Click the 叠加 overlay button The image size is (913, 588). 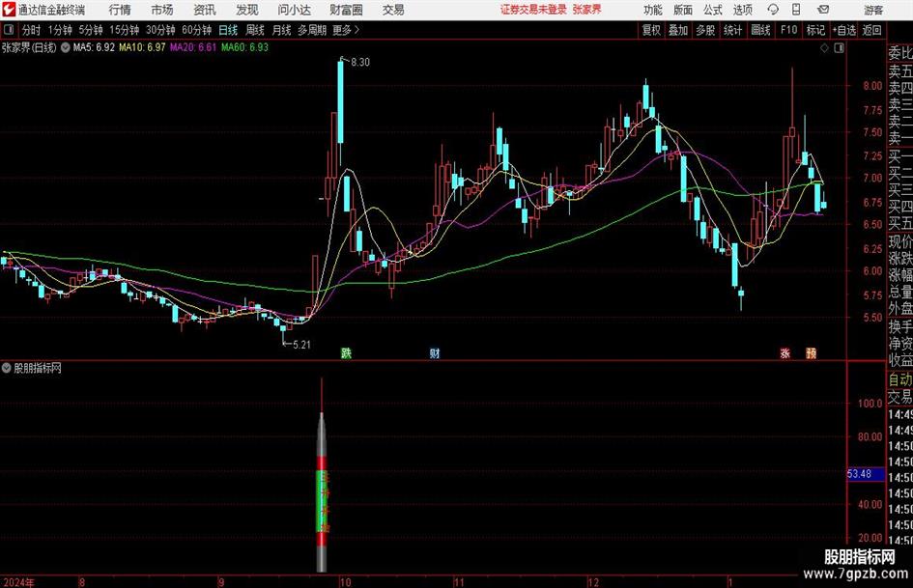click(x=678, y=30)
